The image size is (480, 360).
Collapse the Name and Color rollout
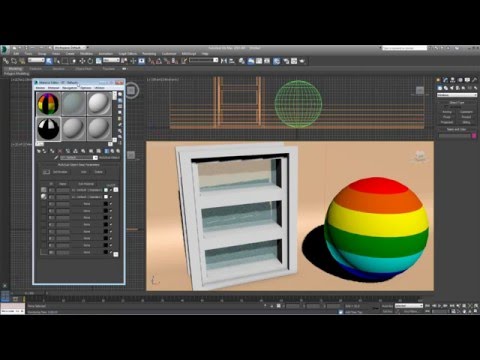coord(457,129)
